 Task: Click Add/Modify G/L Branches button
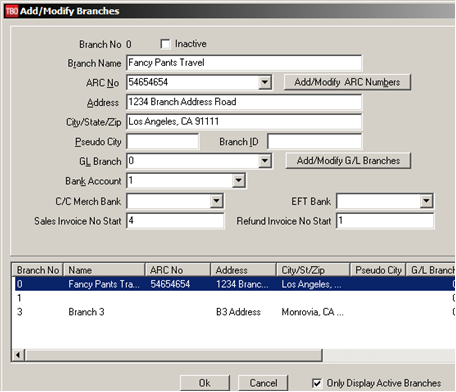(348, 161)
